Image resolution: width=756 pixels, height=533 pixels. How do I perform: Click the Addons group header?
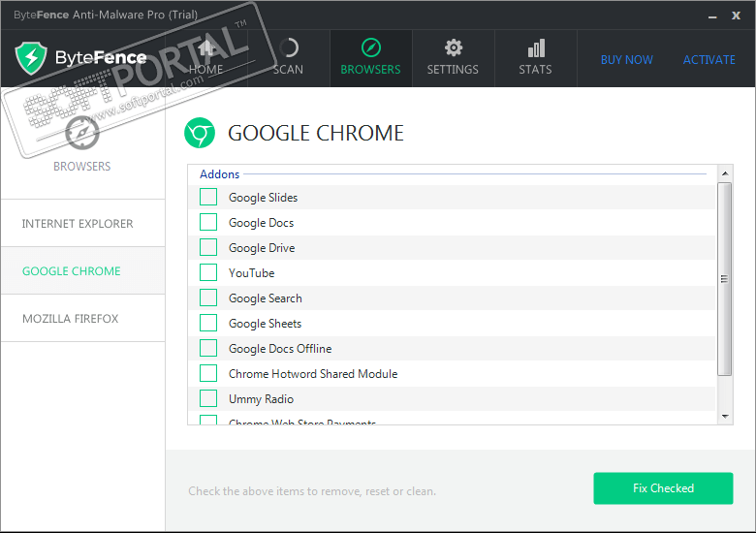pyautogui.click(x=220, y=174)
